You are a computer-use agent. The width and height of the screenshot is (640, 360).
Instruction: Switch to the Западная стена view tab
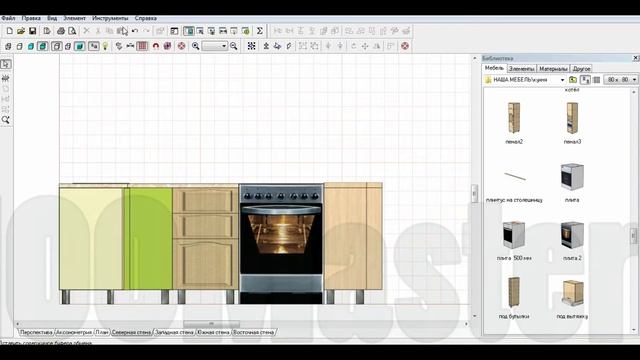174,332
